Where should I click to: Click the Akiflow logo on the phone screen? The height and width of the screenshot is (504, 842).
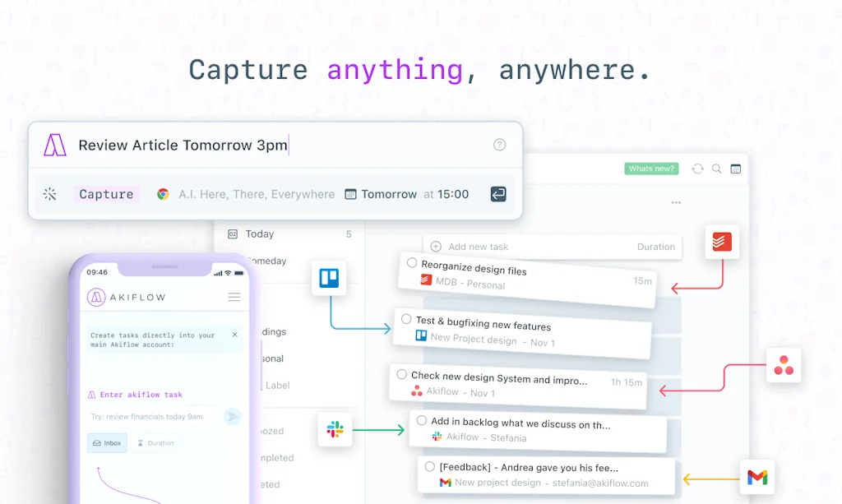(96, 297)
